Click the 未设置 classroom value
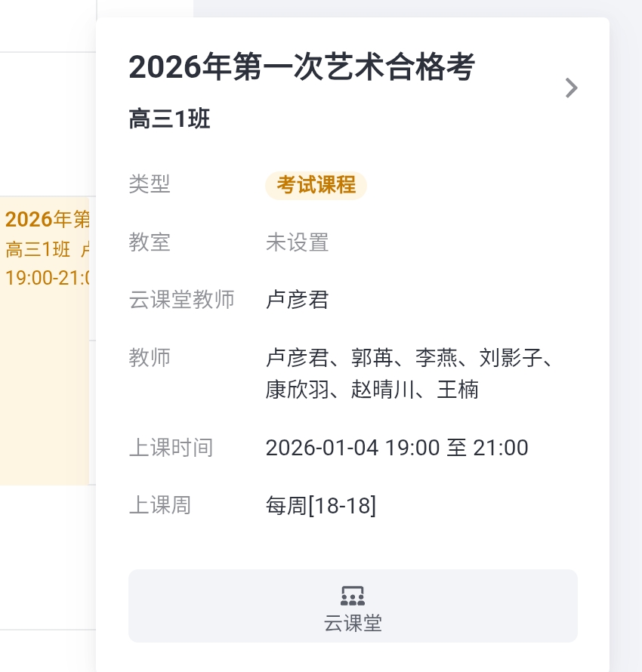642x672 pixels. pos(297,242)
